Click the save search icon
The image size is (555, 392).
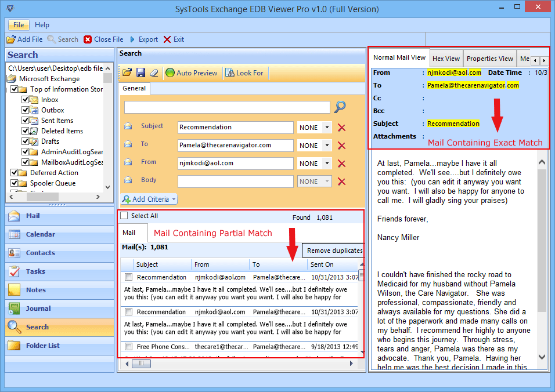pyautogui.click(x=141, y=72)
